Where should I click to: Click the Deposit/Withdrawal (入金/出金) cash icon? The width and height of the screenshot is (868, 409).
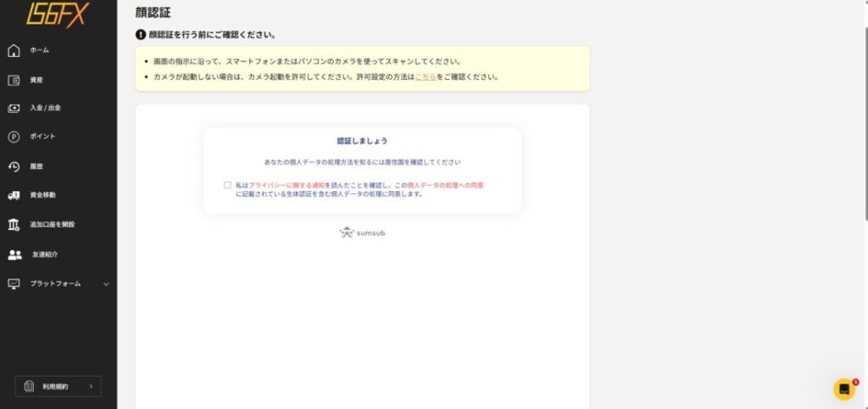(14, 108)
